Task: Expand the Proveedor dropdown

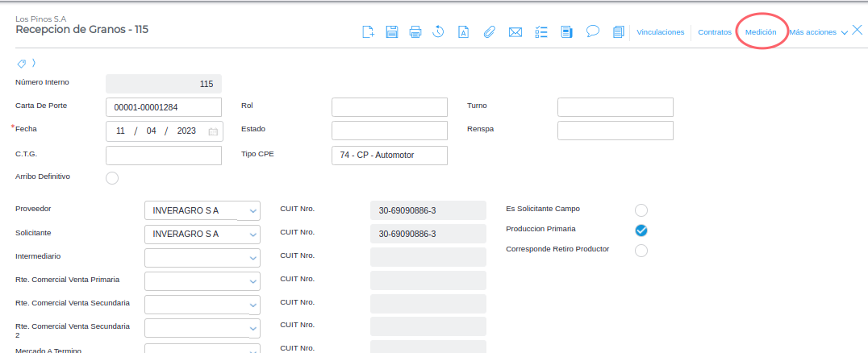Action: [x=252, y=211]
